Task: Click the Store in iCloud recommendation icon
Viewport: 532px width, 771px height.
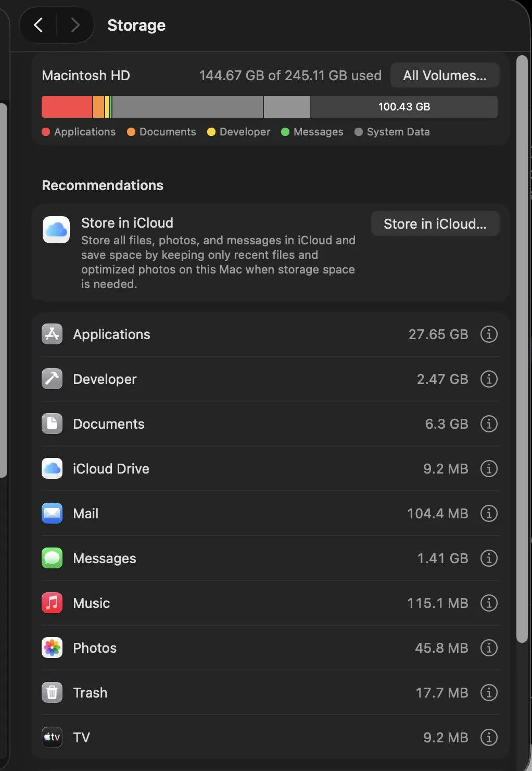Action: pyautogui.click(x=56, y=230)
